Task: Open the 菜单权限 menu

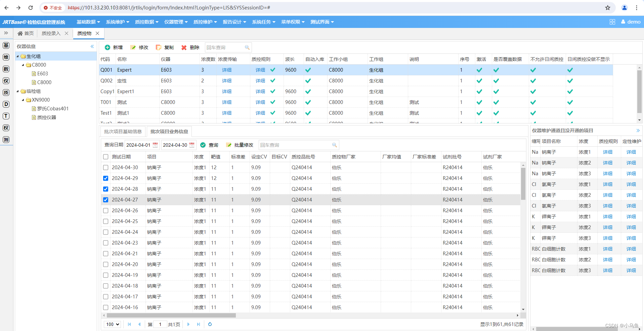Action: (x=293, y=22)
